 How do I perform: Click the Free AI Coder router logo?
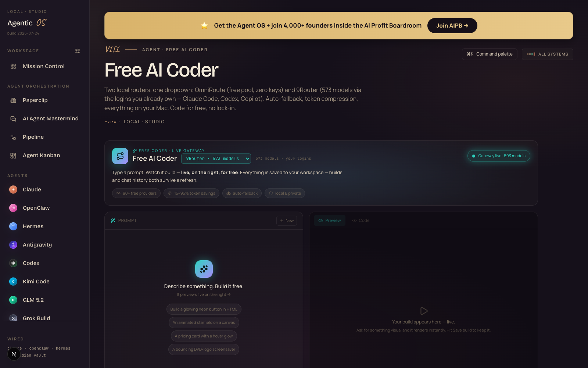point(120,156)
